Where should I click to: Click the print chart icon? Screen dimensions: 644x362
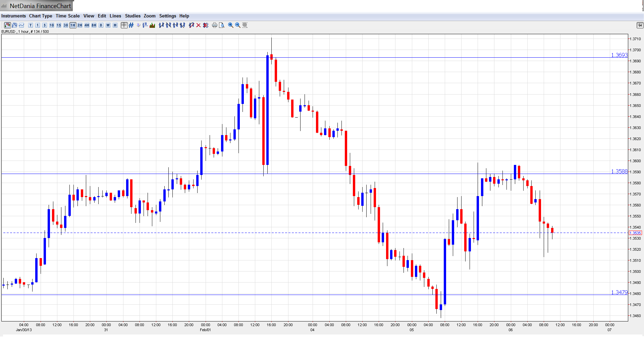214,25
